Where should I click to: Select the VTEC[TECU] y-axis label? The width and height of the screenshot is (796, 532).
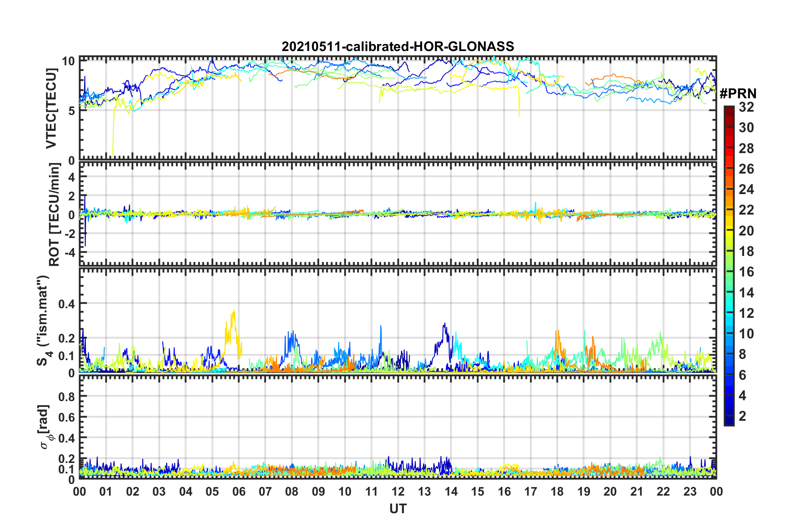(51, 109)
